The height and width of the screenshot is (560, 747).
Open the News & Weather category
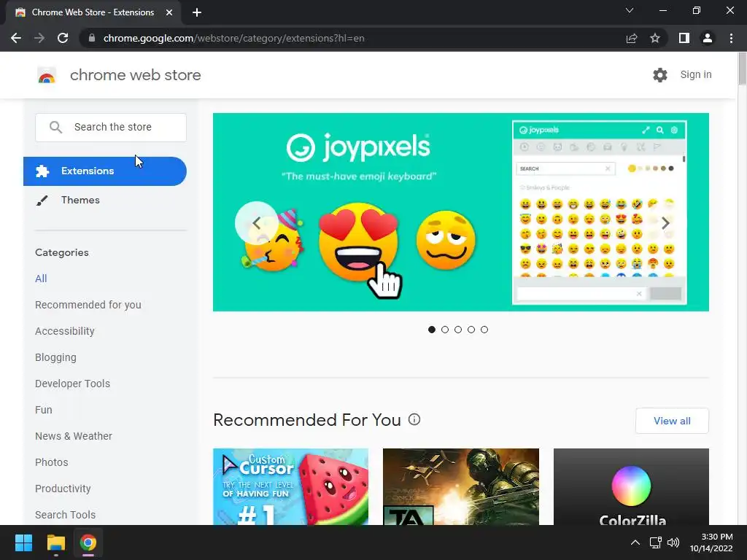point(74,436)
